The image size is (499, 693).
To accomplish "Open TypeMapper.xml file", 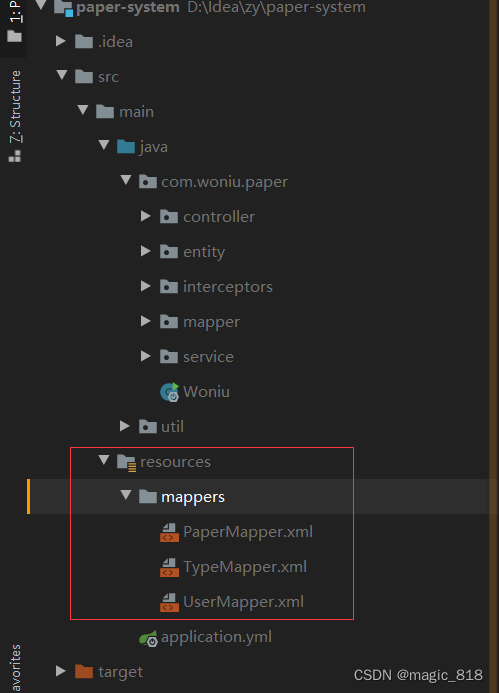I will [x=245, y=567].
